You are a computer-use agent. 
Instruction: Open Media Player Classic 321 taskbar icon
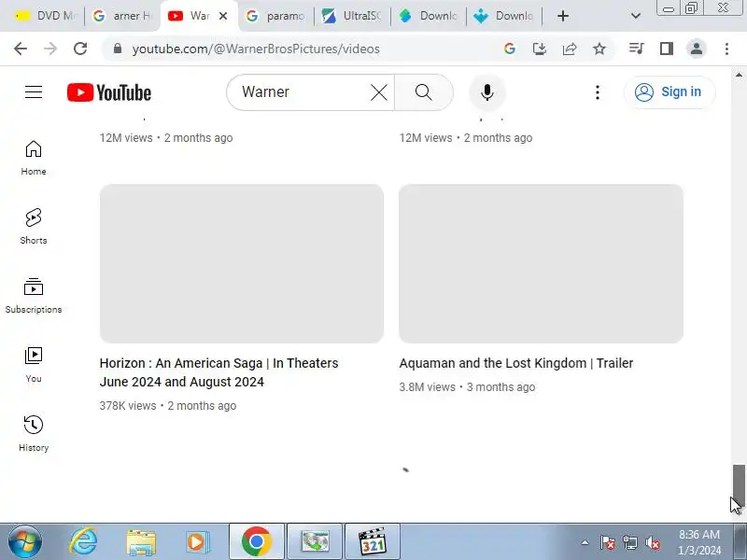pyautogui.click(x=373, y=542)
